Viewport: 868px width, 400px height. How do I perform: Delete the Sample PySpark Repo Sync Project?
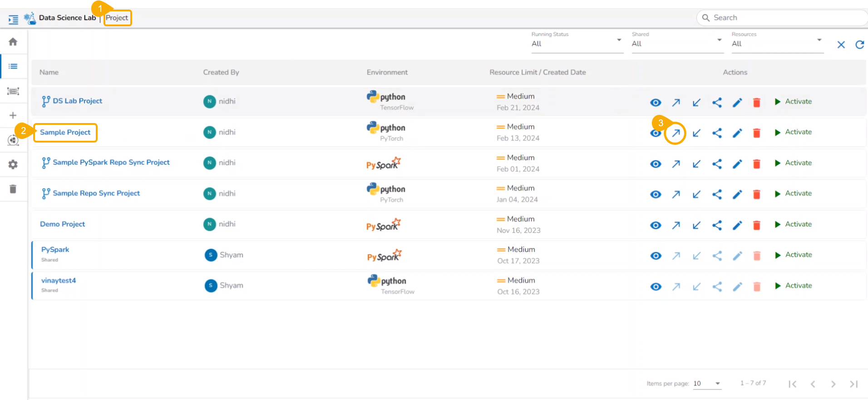[756, 164]
